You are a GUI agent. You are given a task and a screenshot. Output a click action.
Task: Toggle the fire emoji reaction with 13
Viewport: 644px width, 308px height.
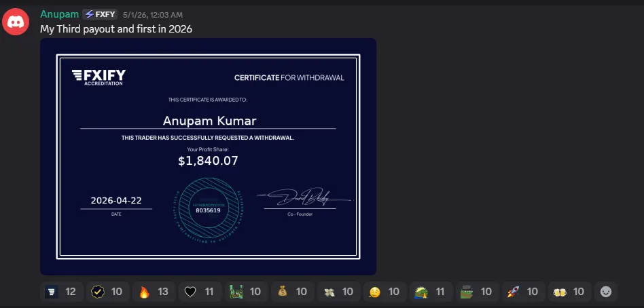154,292
